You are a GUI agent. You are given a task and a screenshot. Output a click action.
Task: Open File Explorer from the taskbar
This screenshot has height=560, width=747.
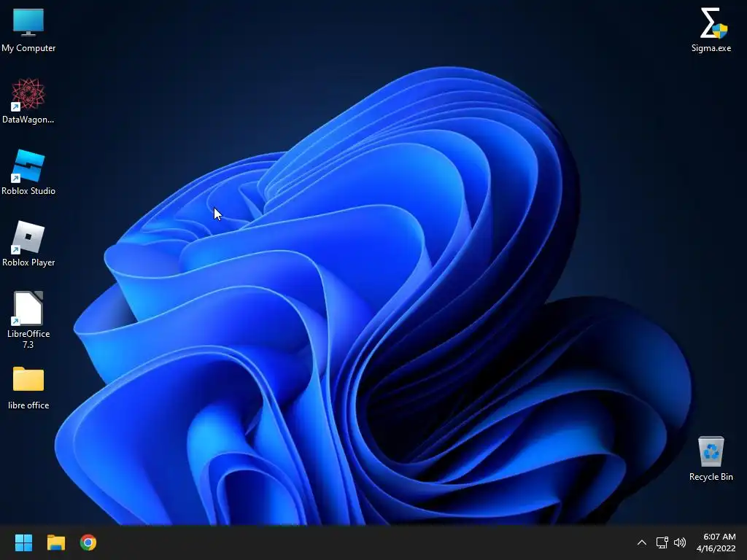(55, 542)
